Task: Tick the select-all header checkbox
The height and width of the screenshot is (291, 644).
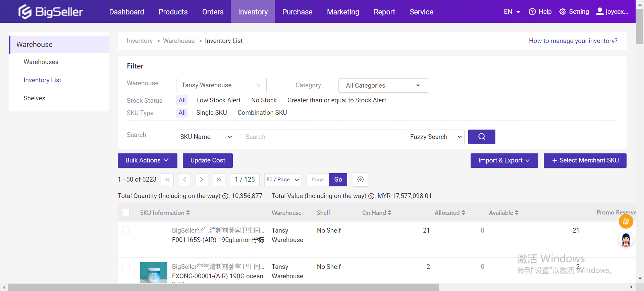Action: click(126, 212)
